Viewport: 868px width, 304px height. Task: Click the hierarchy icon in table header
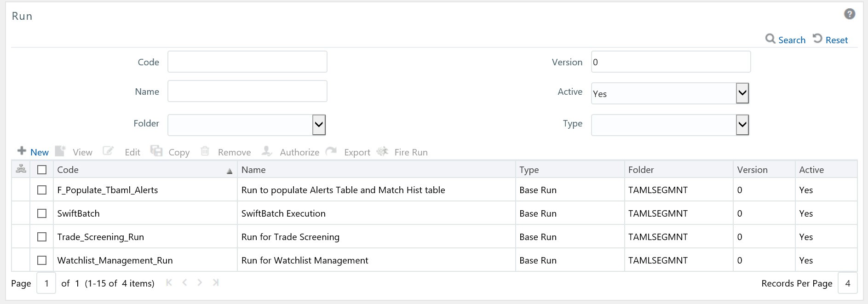pos(21,169)
